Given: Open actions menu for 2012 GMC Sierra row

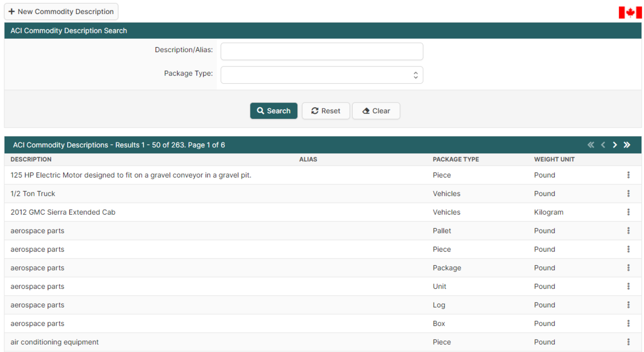Looking at the screenshot, I should point(628,212).
